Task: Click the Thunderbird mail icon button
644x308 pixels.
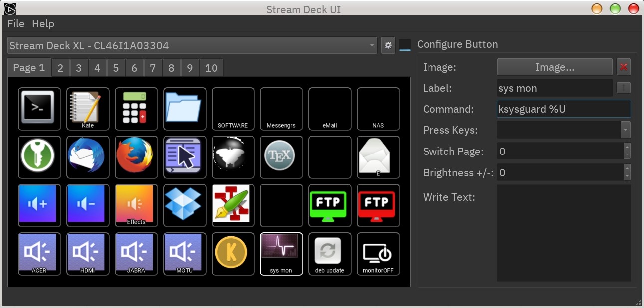Action: coord(88,157)
